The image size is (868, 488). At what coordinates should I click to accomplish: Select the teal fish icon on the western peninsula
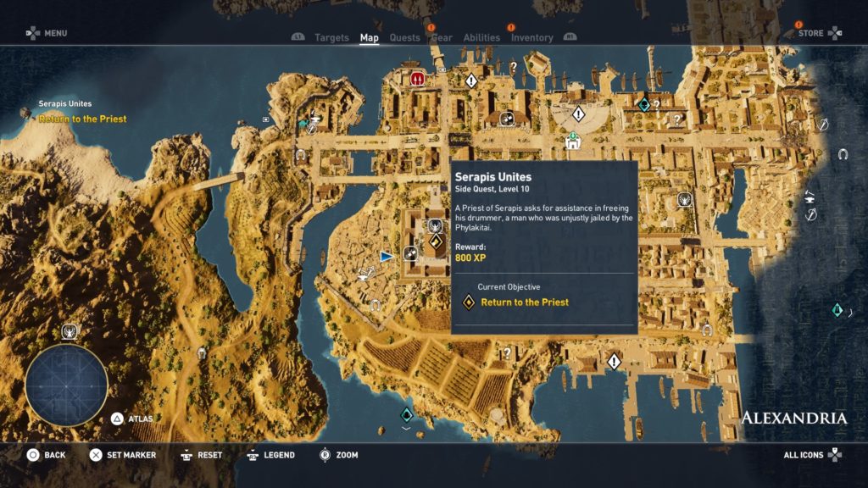tap(303, 123)
